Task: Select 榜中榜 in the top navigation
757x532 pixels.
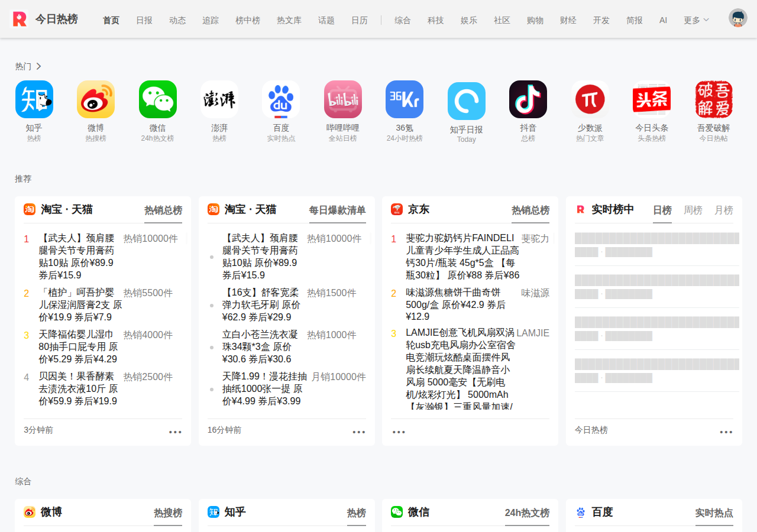Action: coord(248,20)
